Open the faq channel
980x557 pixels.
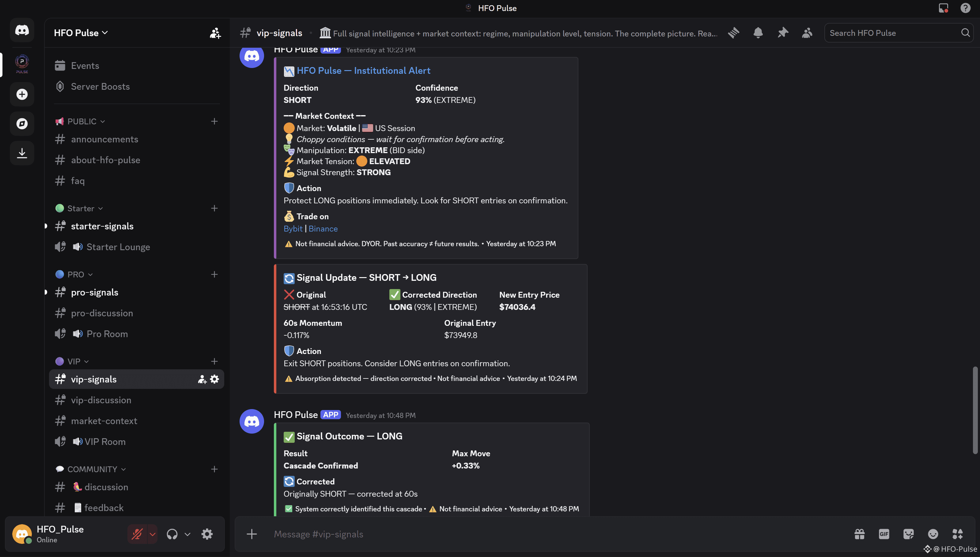(x=137, y=181)
